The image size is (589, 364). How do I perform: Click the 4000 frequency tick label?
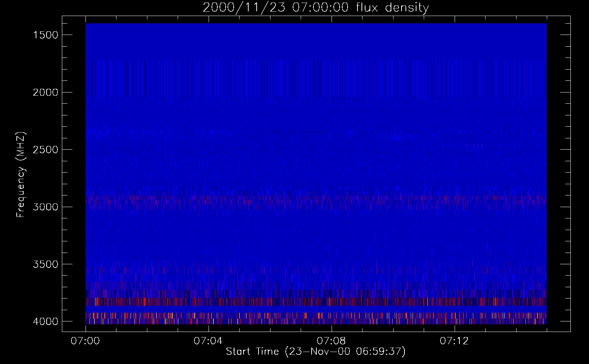tap(46, 321)
